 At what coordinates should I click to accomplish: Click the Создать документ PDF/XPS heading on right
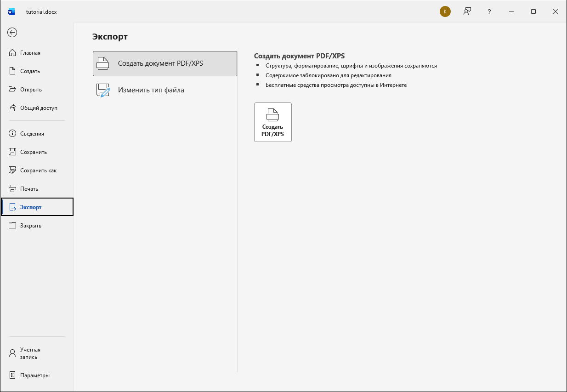coord(299,56)
